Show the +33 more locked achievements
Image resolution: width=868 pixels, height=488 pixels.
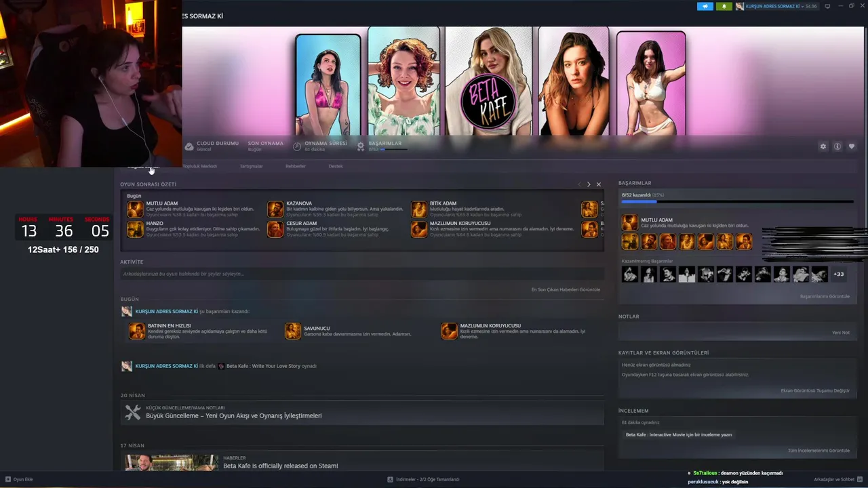tap(839, 274)
